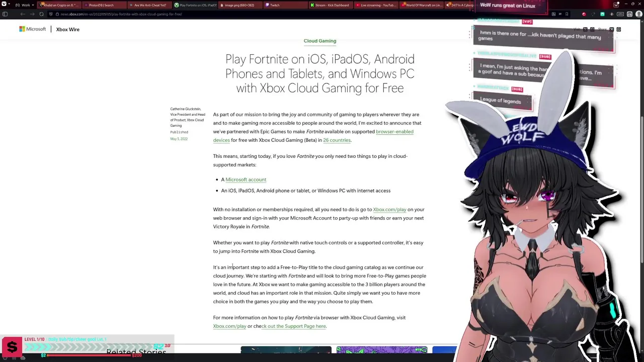Click the green extension icon in toolbar
The image size is (644, 362).
point(602,14)
